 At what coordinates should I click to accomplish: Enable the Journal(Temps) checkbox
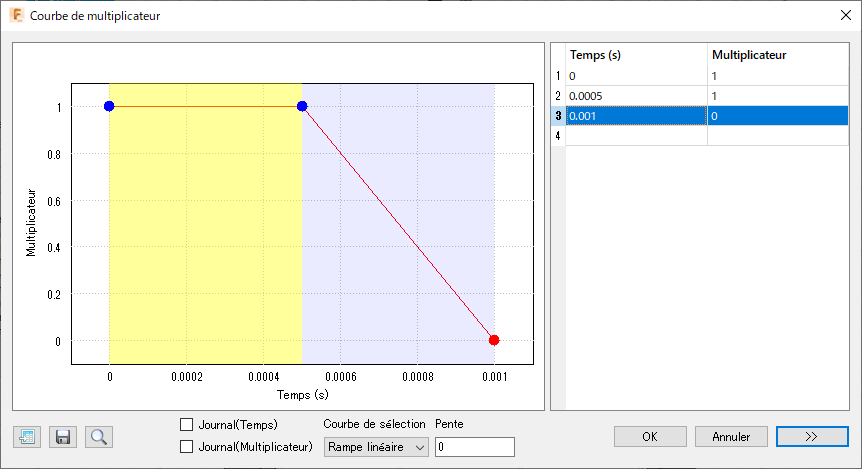pos(186,424)
